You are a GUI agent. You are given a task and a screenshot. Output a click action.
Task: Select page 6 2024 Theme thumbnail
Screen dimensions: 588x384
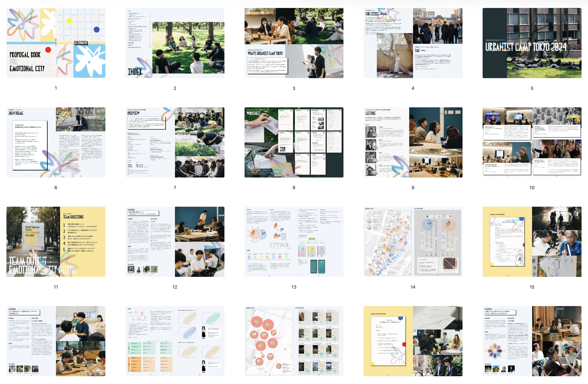(56, 142)
